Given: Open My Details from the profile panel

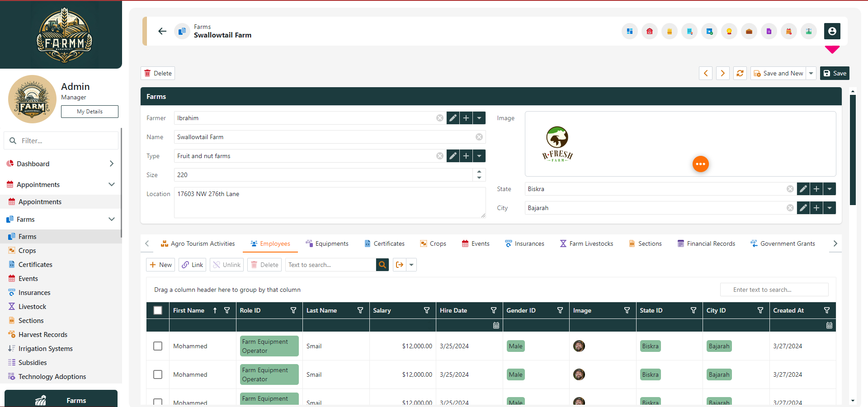Looking at the screenshot, I should click(x=89, y=111).
